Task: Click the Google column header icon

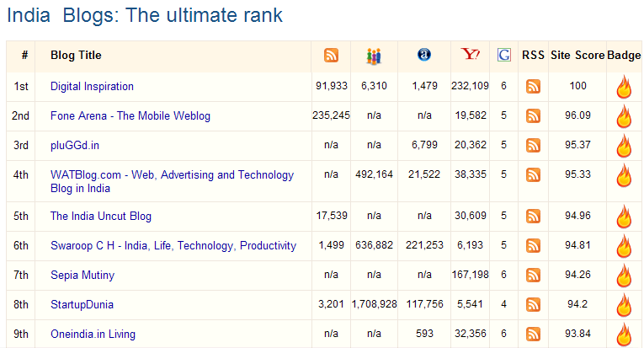Action: (x=504, y=56)
